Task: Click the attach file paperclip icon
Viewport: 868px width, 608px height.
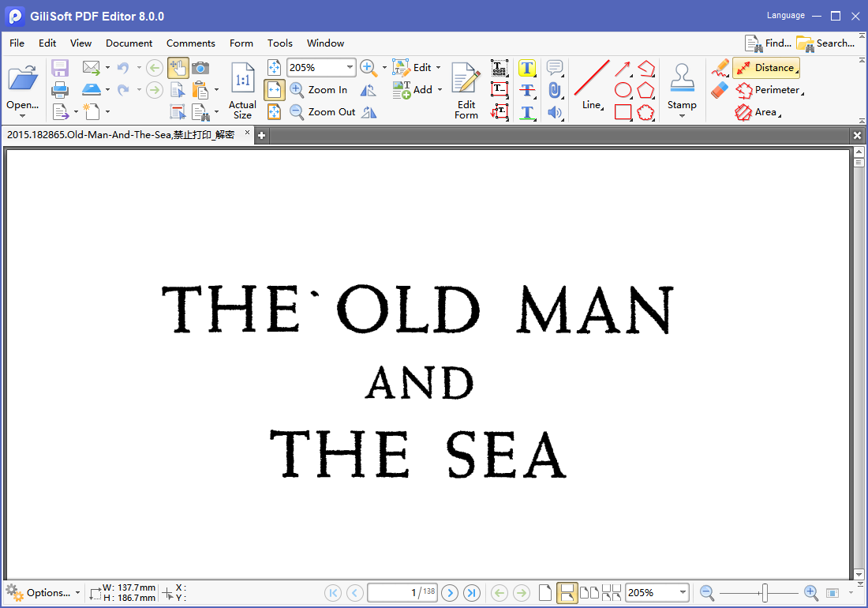Action: point(555,90)
